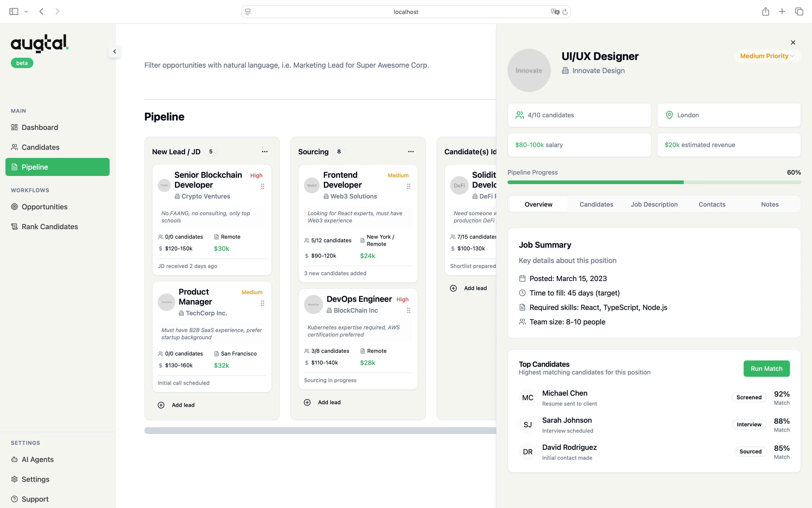Screen dimensions: 812x508
Task: Click the Pipeline Progress bar
Action: [x=654, y=182]
